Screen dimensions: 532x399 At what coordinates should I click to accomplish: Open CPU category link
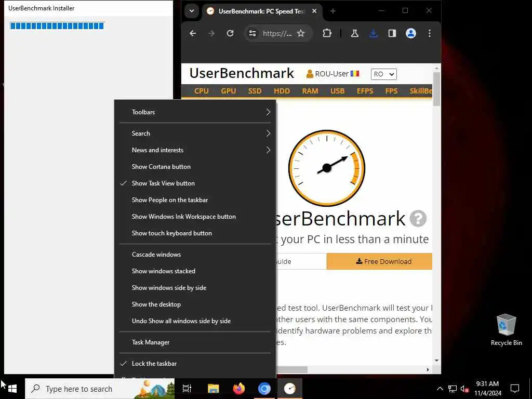(201, 91)
